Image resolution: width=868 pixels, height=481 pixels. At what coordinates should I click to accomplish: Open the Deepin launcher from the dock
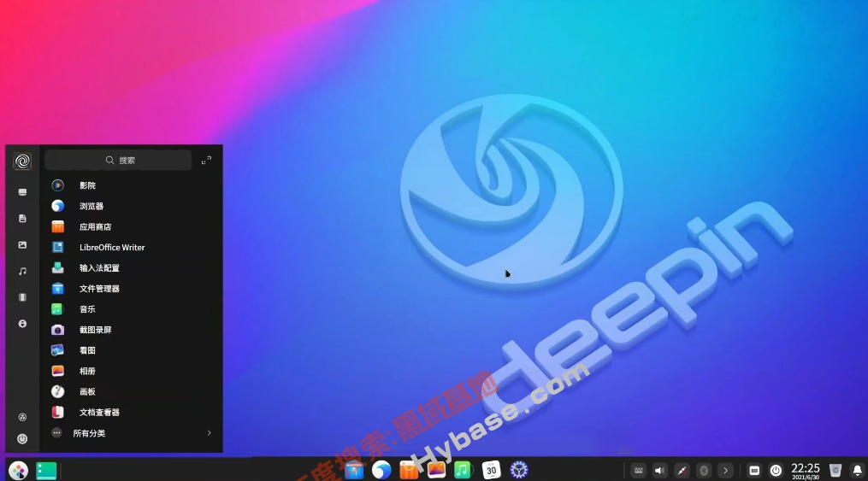coord(18,471)
